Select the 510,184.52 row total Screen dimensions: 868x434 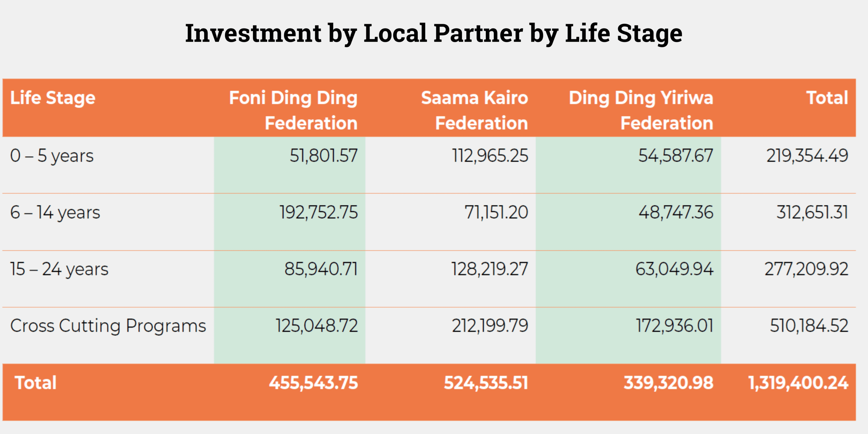[809, 326]
